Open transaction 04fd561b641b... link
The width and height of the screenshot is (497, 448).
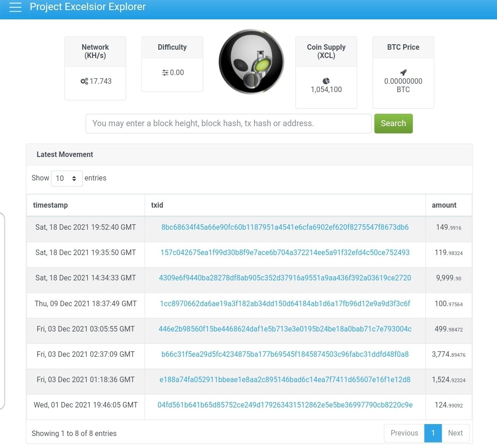pyautogui.click(x=285, y=405)
